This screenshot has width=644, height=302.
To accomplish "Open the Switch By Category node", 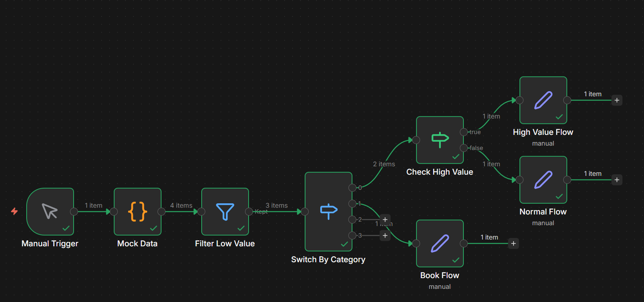I will click(329, 211).
